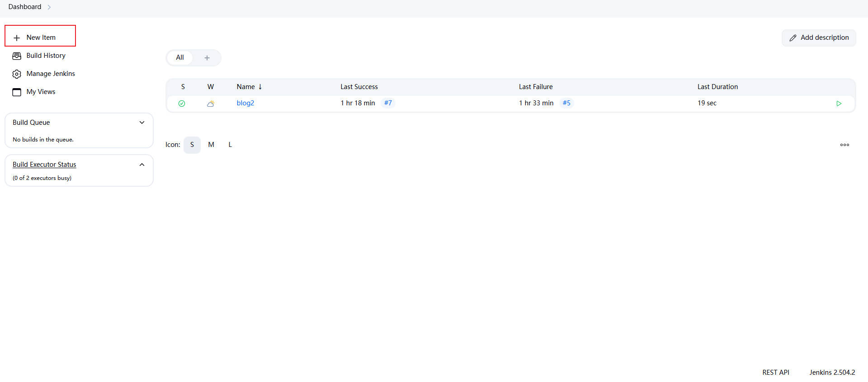Viewport: 868px width, 382px height.
Task: Click the Manage Jenkins gear icon
Action: [17, 74]
